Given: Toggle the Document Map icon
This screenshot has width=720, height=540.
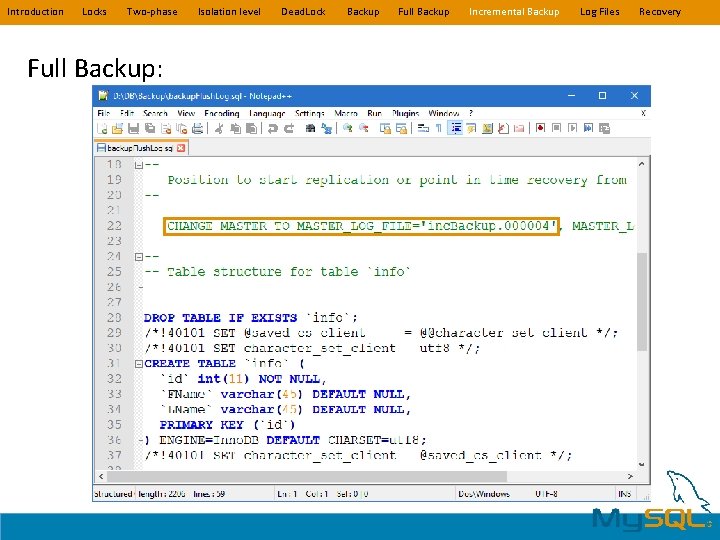Looking at the screenshot, I should (487, 129).
